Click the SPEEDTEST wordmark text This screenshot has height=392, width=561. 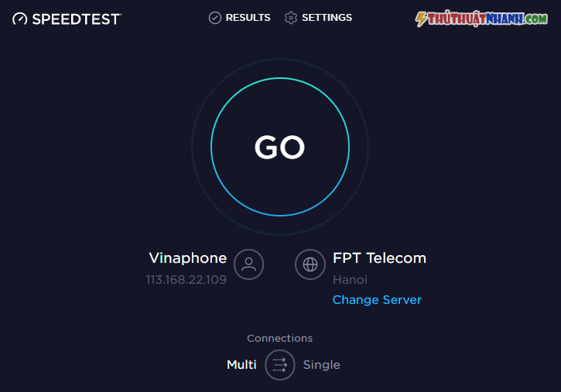(77, 19)
